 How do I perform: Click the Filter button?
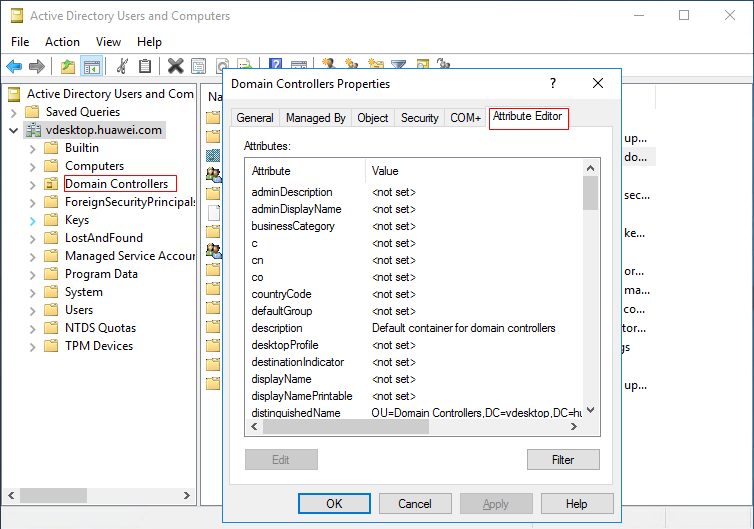coord(563,460)
